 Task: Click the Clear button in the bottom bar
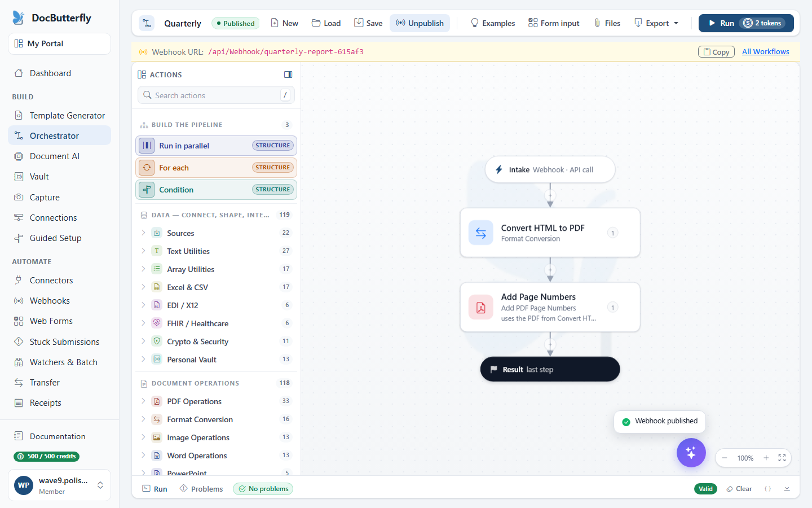[x=739, y=489]
